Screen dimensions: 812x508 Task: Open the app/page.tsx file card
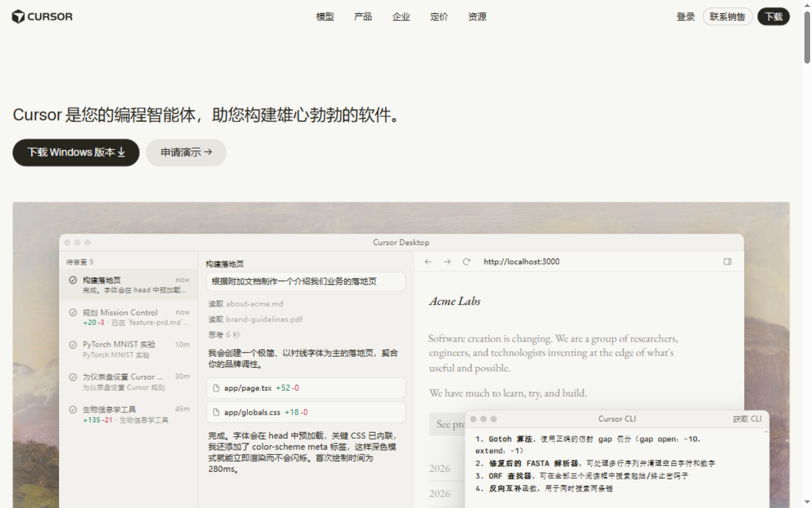point(306,388)
